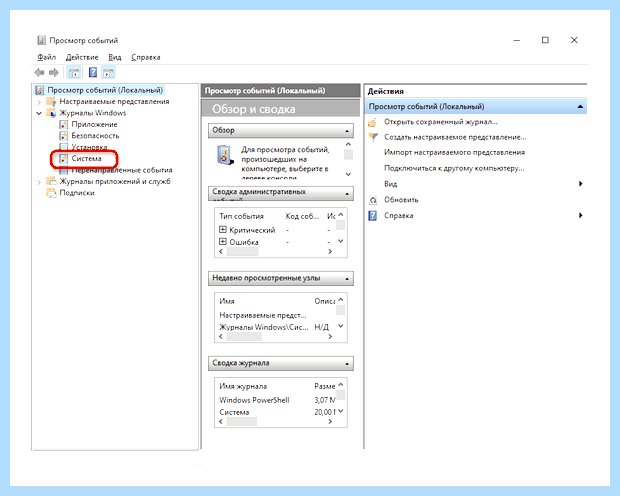Click Подключиться к другому компьютеру action

coord(454,168)
